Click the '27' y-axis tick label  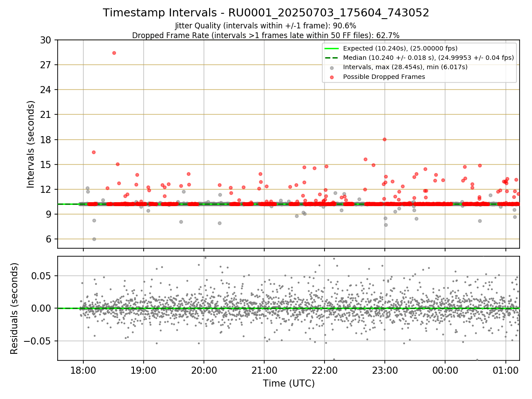tap(47, 65)
